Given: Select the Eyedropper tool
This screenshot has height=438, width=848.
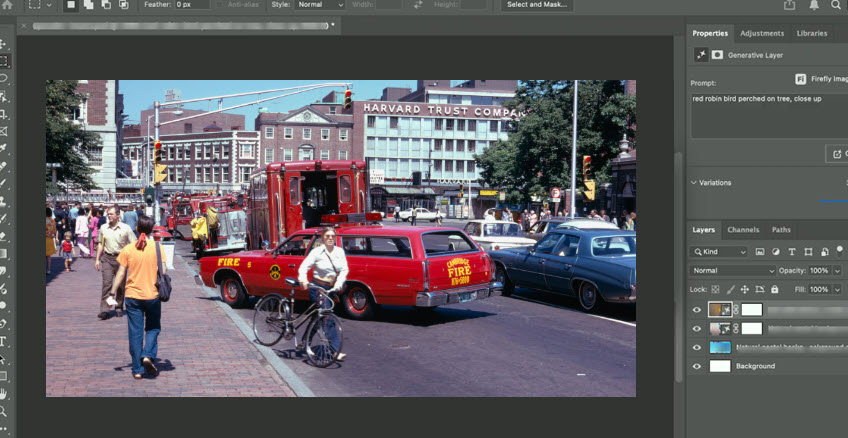Looking at the screenshot, I should coord(3,148).
